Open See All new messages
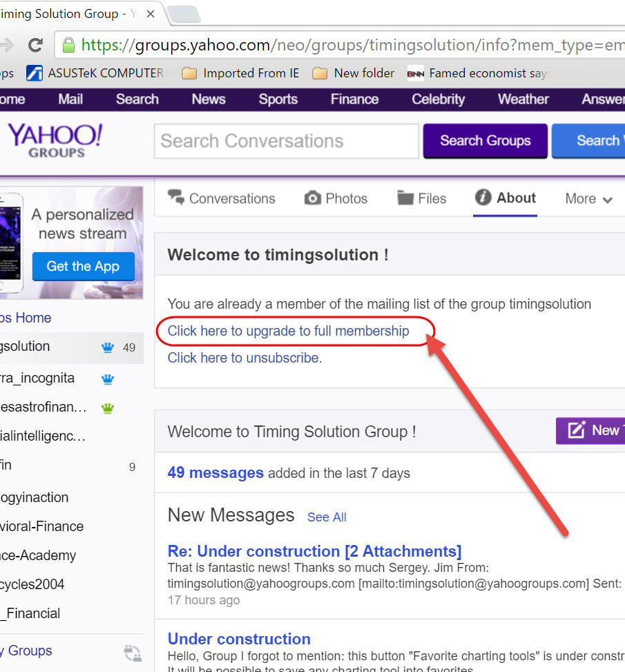This screenshot has width=625, height=672. click(327, 517)
